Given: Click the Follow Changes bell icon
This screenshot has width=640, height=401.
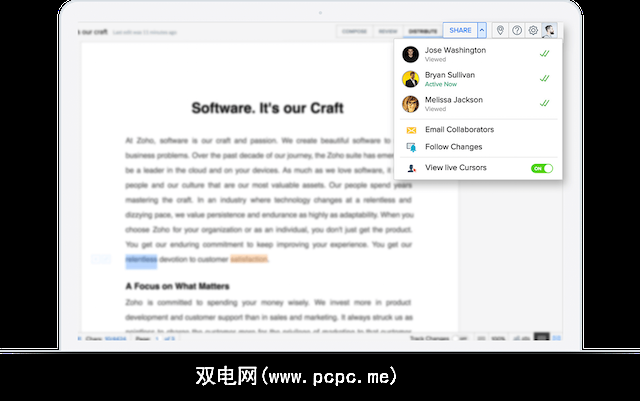Looking at the screenshot, I should point(411,147).
